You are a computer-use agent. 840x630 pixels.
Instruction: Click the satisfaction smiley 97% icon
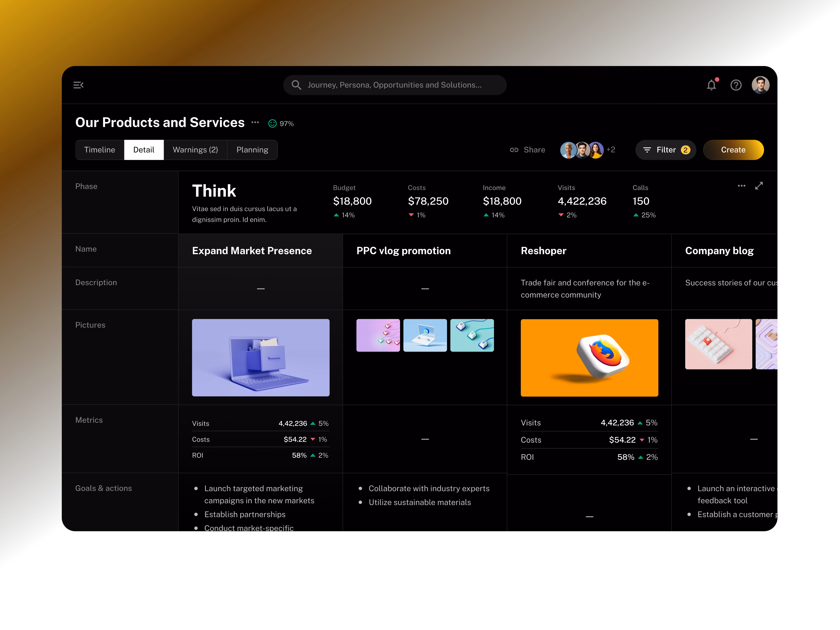click(272, 123)
